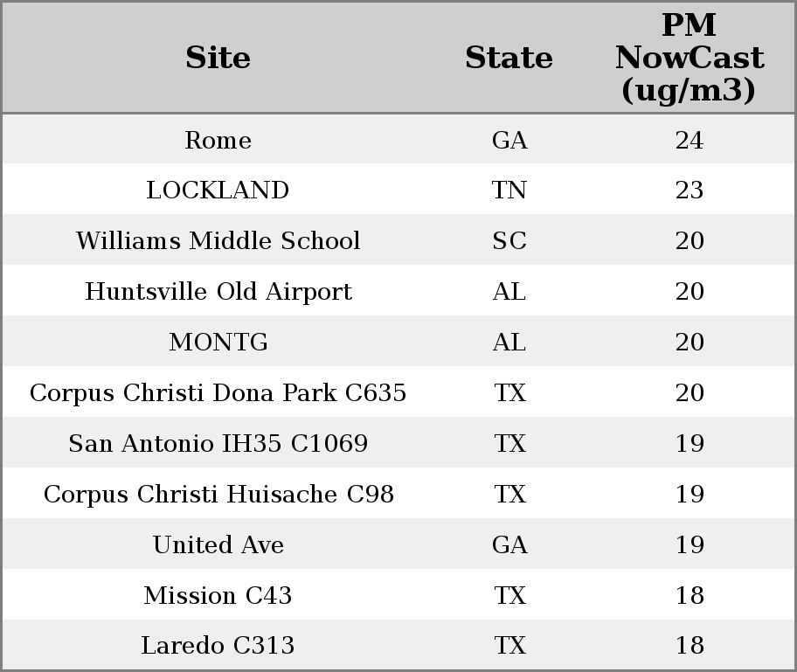Select the Mission C43 site
797x672 pixels.
(218, 596)
